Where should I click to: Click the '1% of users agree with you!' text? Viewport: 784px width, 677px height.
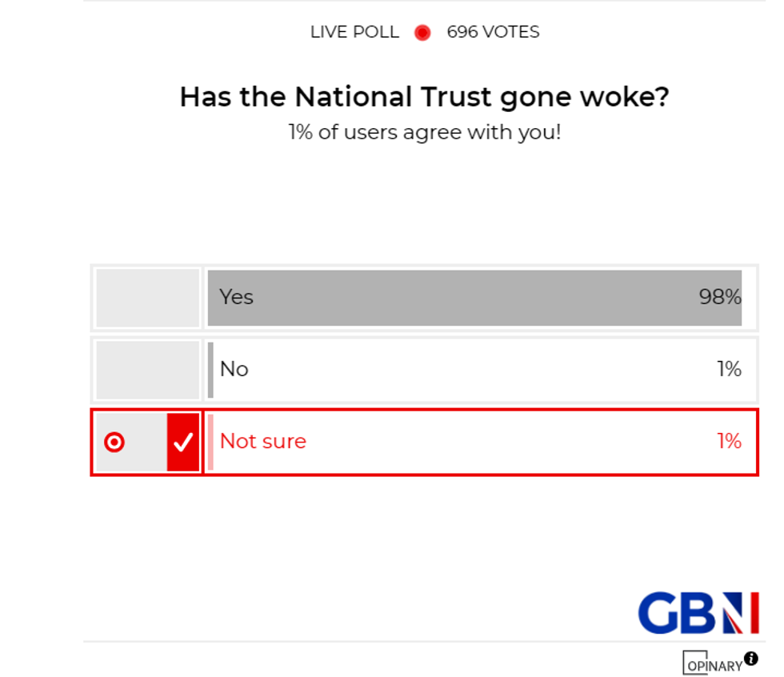pos(424,132)
